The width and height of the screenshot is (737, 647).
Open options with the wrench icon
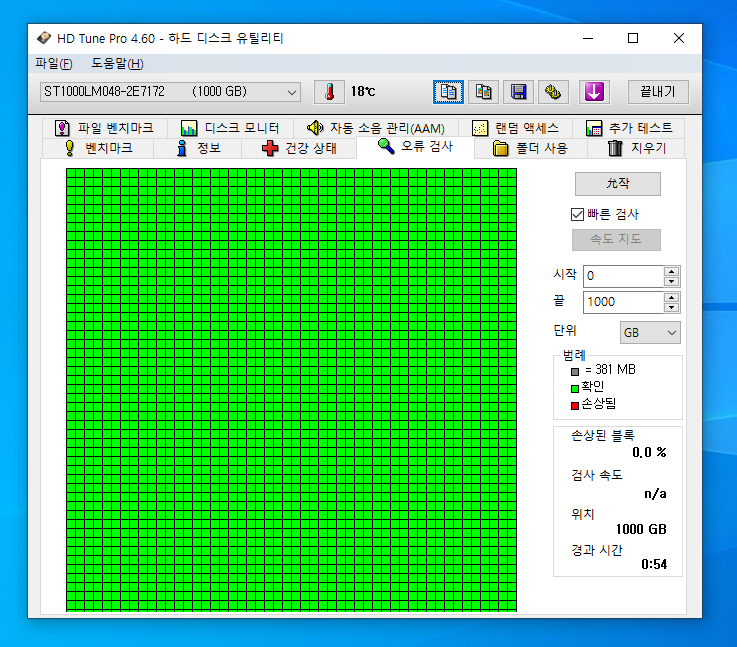coord(553,92)
